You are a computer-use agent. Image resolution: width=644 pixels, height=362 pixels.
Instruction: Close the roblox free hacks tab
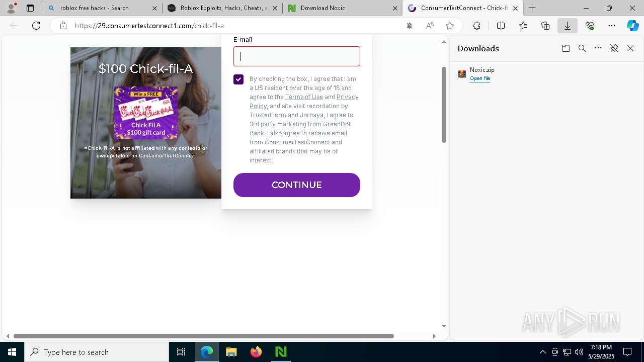tap(154, 8)
